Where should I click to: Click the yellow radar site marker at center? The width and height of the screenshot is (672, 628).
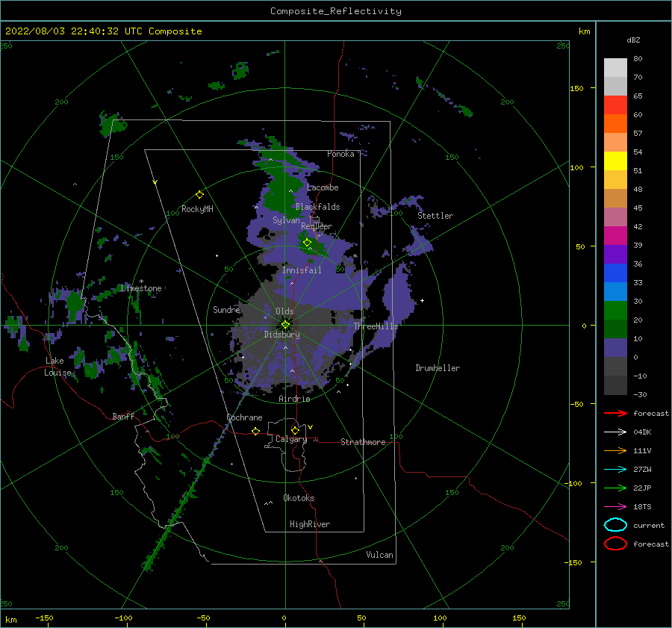[285, 325]
